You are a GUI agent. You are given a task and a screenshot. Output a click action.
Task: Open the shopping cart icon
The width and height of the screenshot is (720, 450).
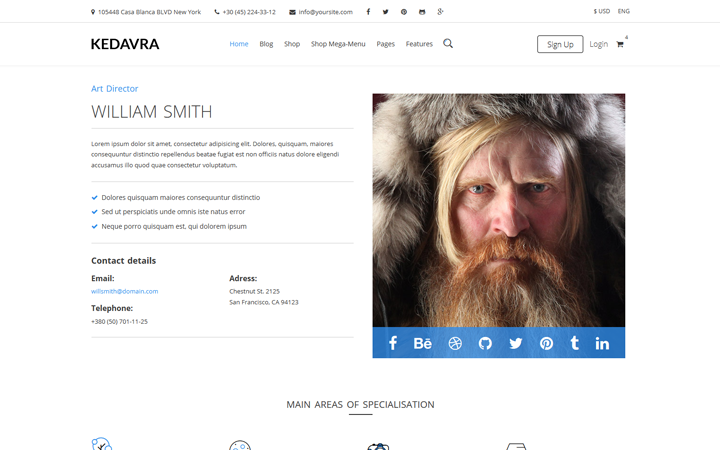[x=620, y=44]
